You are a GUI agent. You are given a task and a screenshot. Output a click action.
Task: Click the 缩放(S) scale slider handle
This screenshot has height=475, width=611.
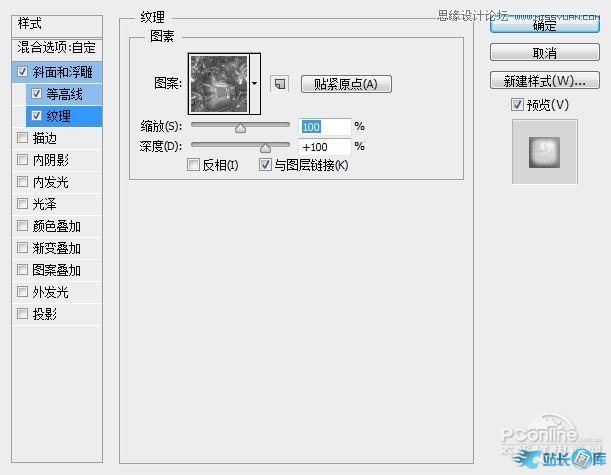240,128
